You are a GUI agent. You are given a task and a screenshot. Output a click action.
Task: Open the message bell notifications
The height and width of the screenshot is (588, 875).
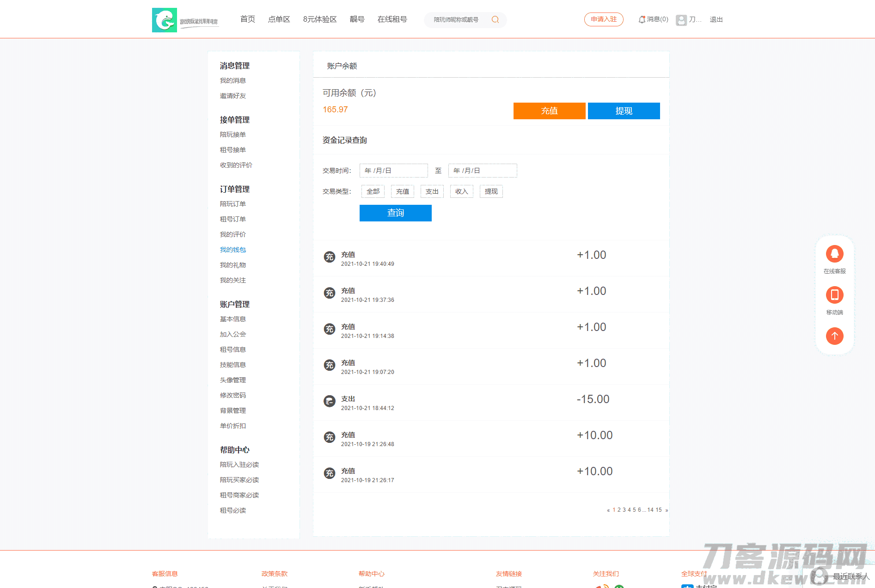pos(642,19)
